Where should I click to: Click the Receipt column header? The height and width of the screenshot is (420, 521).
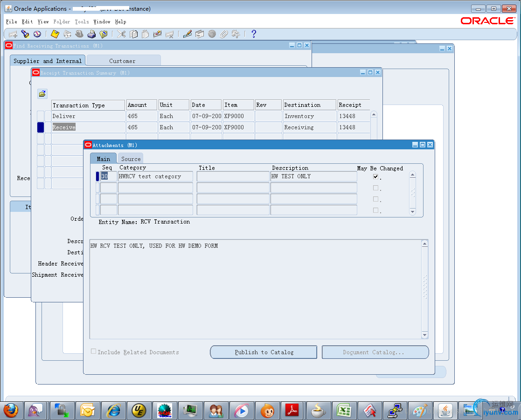(354, 105)
